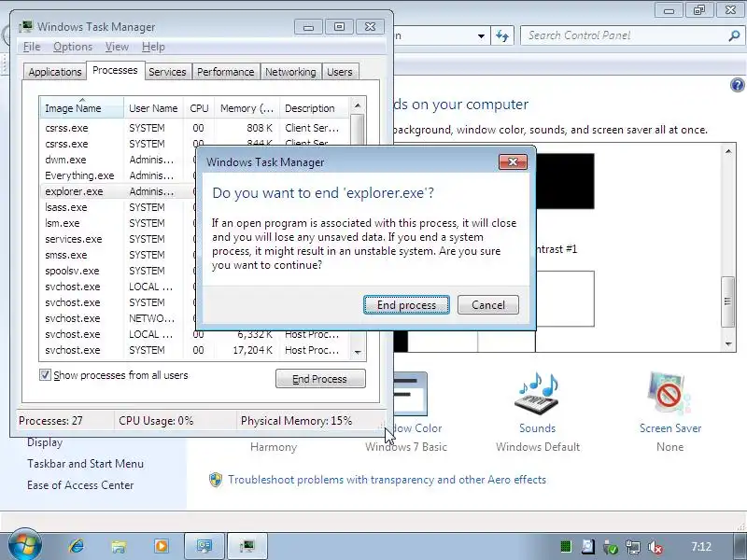Viewport: 747px width, 560px height.
Task: Launch Internet Explorer from taskbar
Action: click(77, 546)
